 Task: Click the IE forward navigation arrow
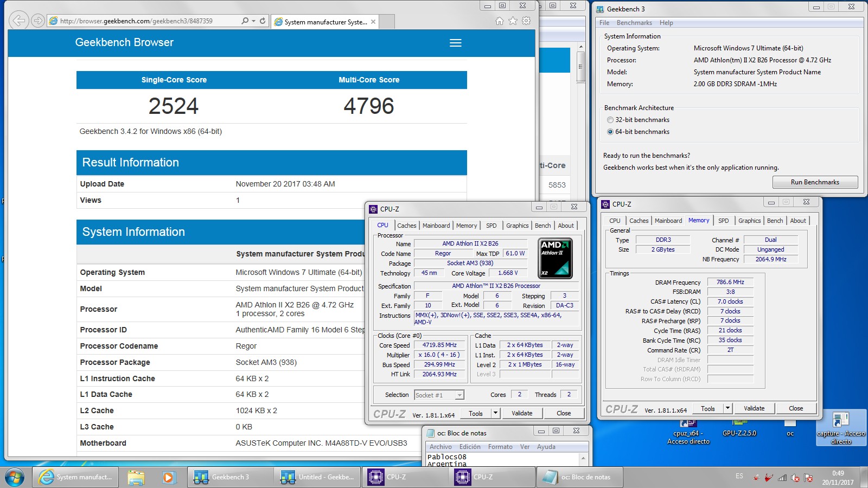[37, 21]
